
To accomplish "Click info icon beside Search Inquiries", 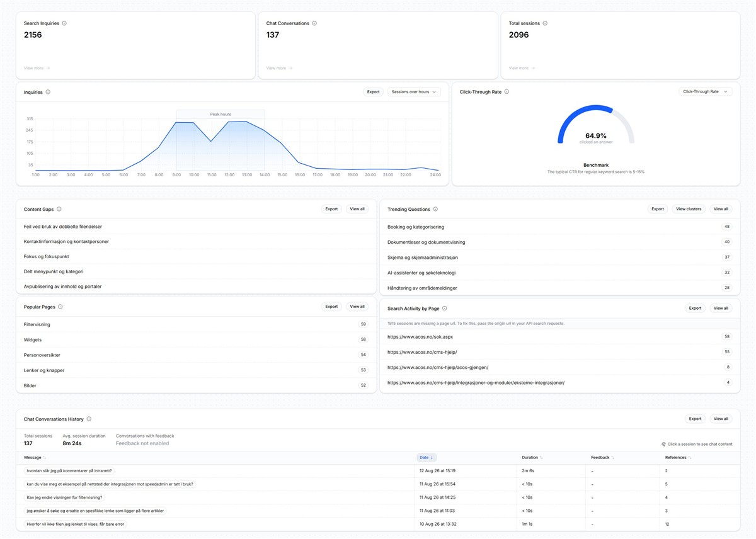I will (64, 23).
